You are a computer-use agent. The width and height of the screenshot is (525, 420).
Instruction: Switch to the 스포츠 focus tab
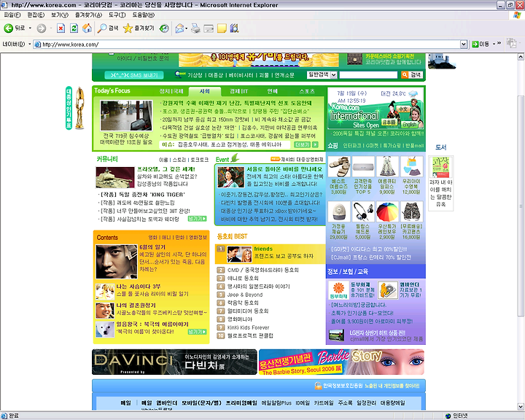pyautogui.click(x=307, y=91)
